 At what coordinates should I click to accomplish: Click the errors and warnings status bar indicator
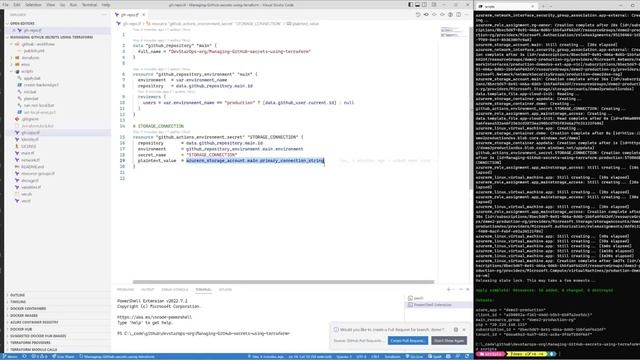[40, 357]
